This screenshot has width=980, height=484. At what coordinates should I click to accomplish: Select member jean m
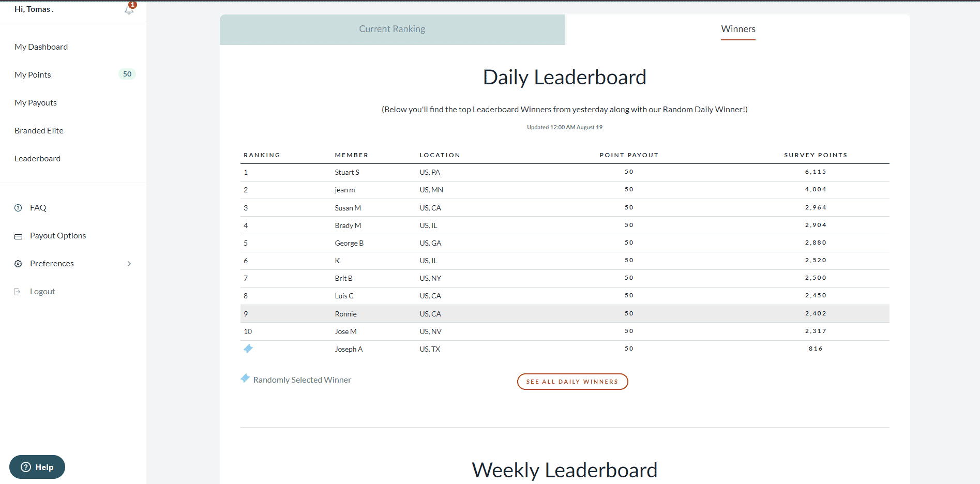(345, 190)
